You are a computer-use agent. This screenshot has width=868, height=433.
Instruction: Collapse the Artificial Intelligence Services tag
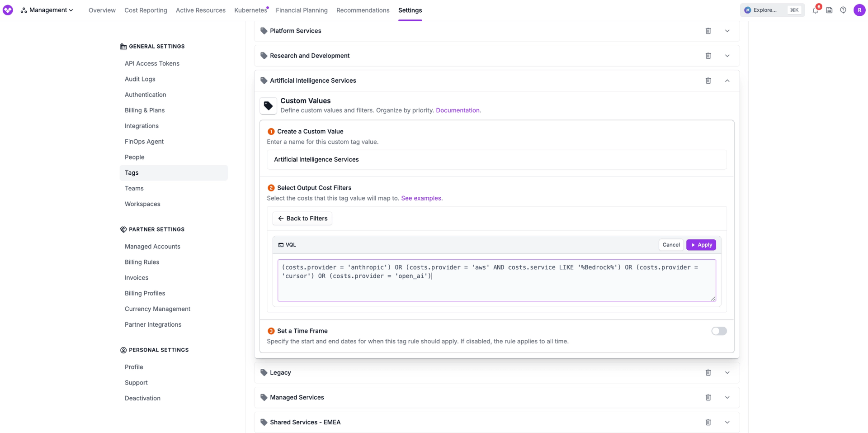tap(727, 80)
